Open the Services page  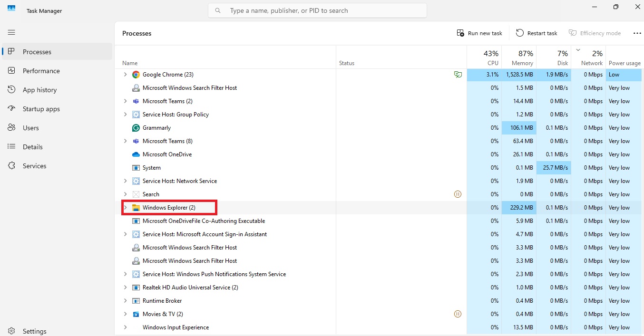click(57, 166)
